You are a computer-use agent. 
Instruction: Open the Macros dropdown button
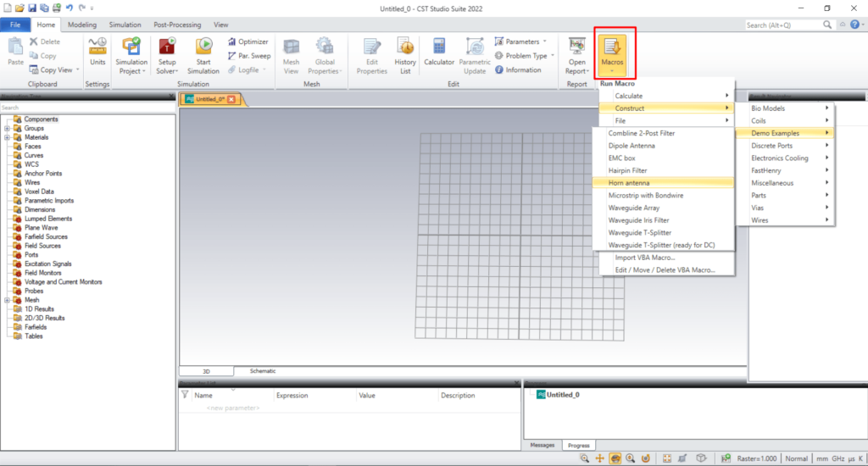point(612,55)
